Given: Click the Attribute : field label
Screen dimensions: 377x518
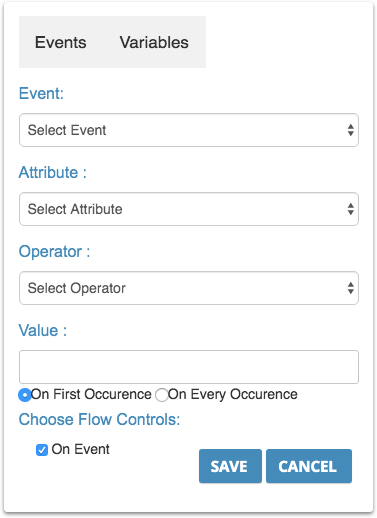Looking at the screenshot, I should click(53, 173).
